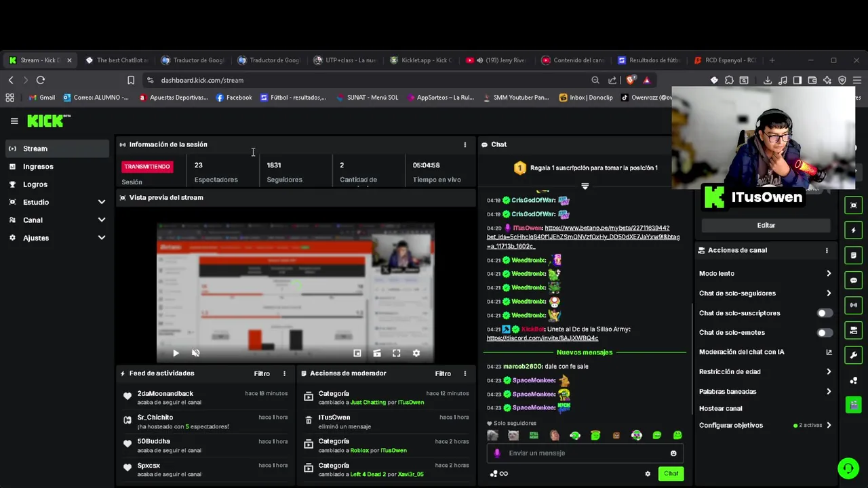
Task: Open green headset support button
Action: pos(848,468)
